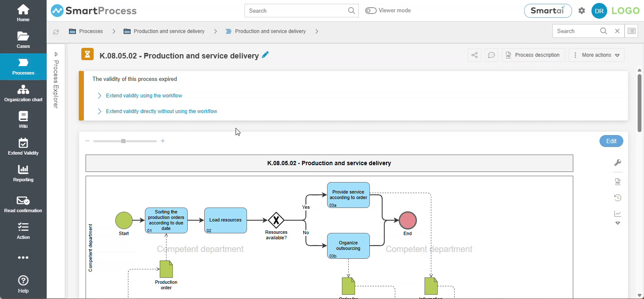
Task: Open Extend Validity in the sidebar
Action: coord(23,147)
